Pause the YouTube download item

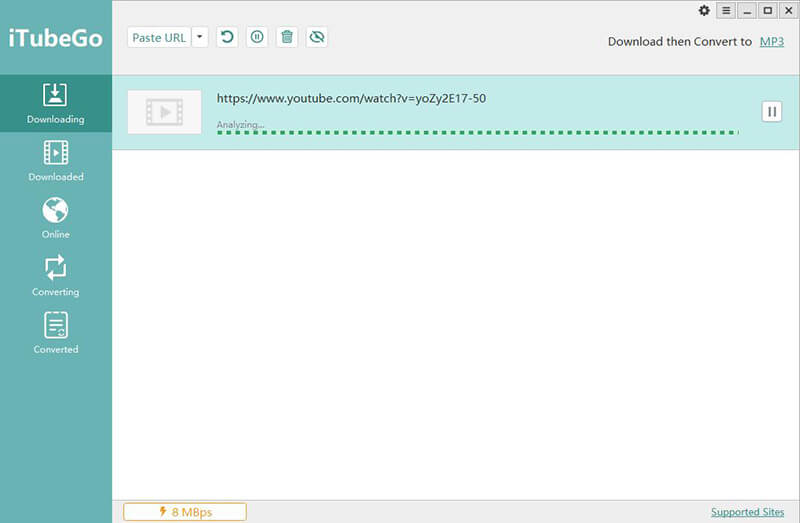(x=772, y=111)
